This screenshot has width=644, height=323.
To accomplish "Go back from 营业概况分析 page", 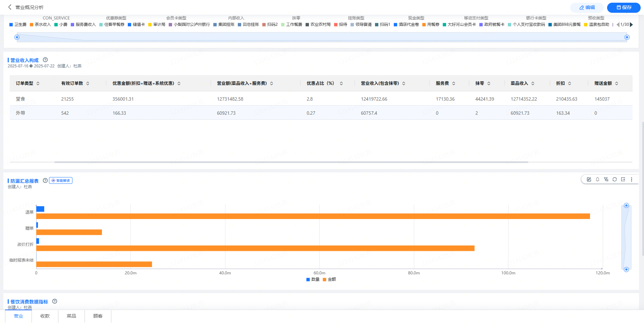I will tap(10, 7).
